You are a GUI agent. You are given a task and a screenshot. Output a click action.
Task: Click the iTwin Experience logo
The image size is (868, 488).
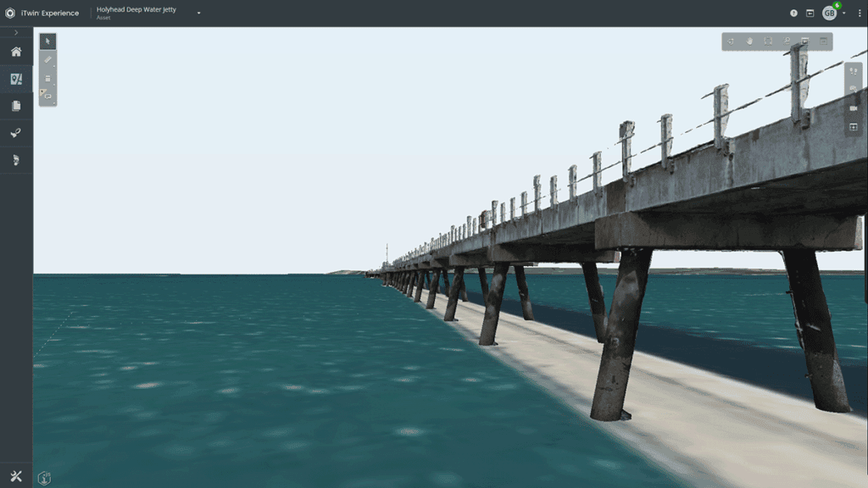[x=10, y=14]
